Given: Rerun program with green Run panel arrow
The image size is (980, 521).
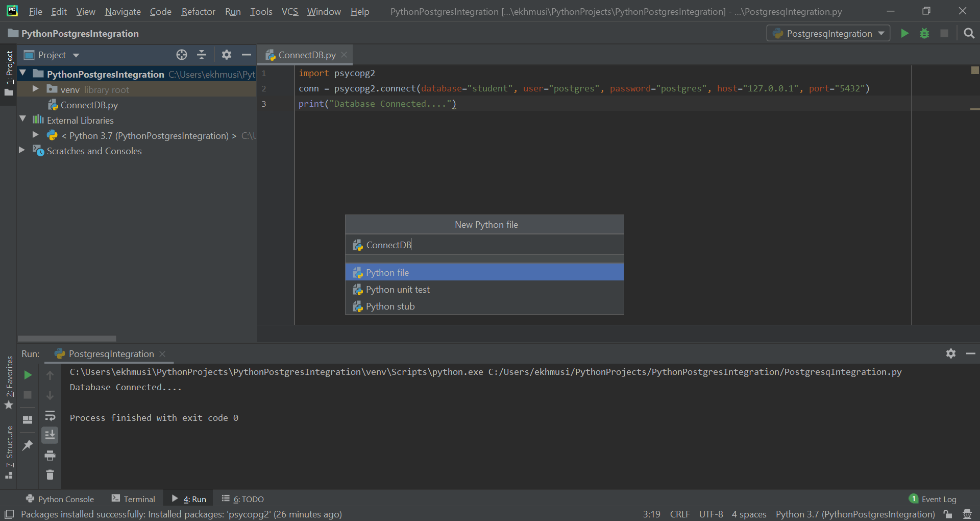Looking at the screenshot, I should (x=28, y=375).
